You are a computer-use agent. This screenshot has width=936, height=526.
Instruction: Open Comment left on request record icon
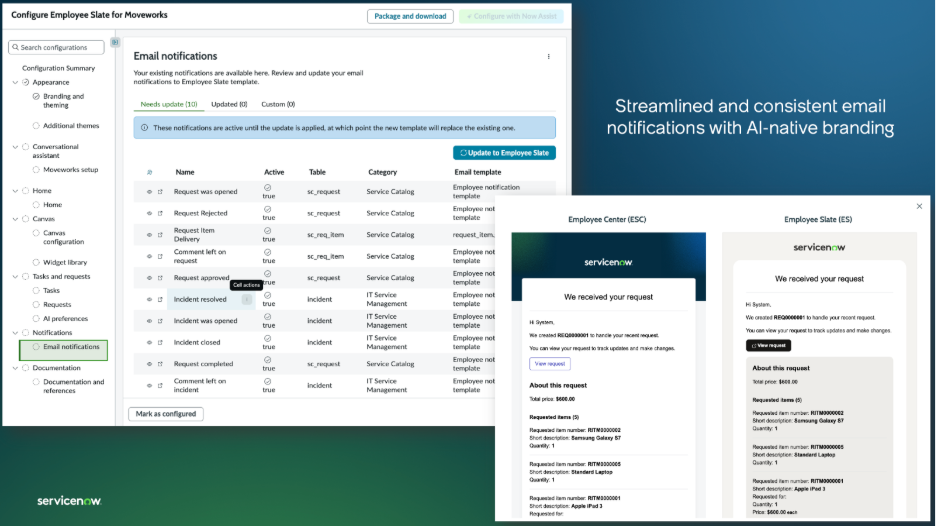(x=160, y=256)
